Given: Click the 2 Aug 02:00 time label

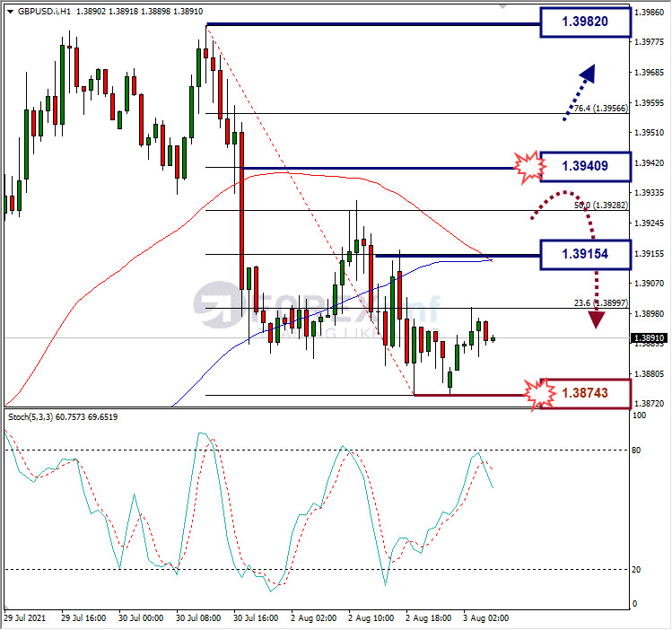Looking at the screenshot, I should coord(314,618).
